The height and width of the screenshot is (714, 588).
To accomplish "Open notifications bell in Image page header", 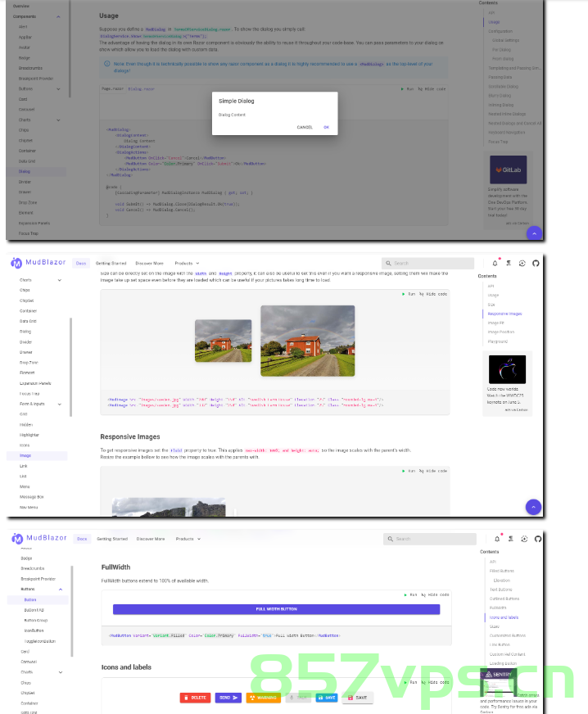I will pos(495,263).
